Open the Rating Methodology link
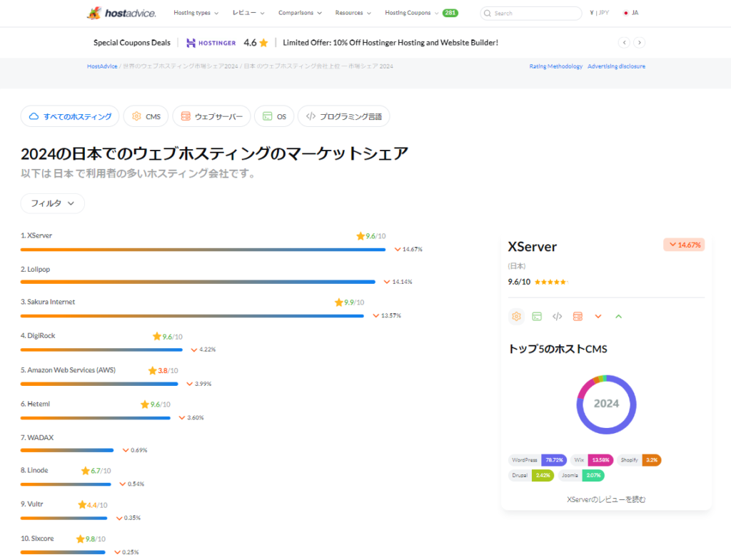The image size is (731, 560). click(555, 66)
